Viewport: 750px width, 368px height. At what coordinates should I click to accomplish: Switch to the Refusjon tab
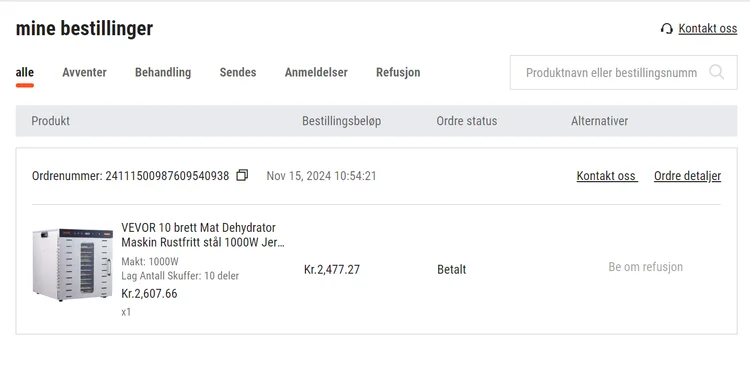pyautogui.click(x=398, y=72)
